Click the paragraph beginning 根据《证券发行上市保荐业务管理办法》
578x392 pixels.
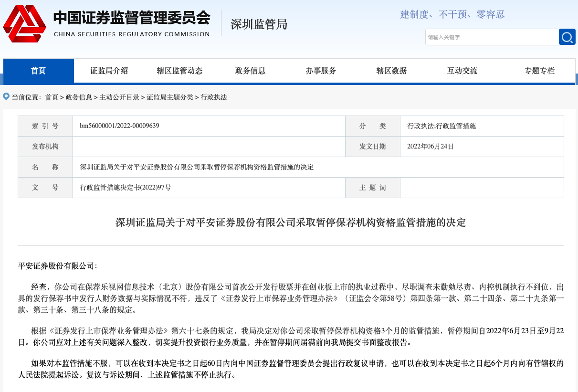point(291,337)
